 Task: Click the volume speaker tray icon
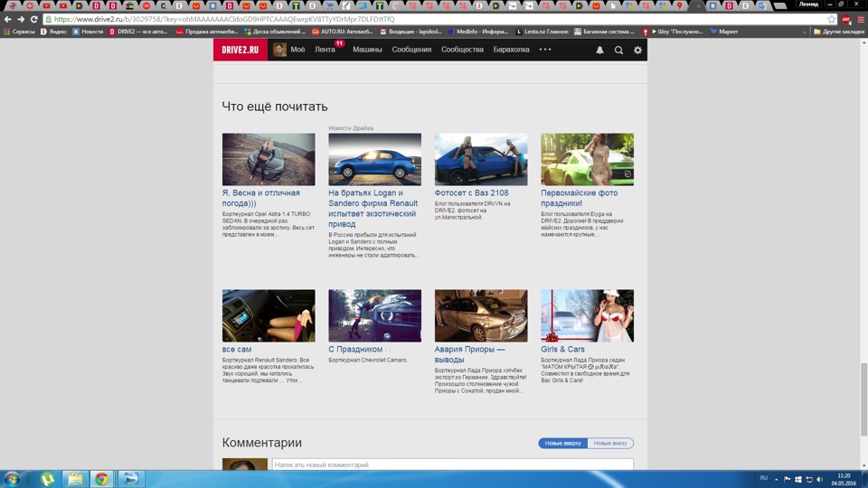pos(820,479)
